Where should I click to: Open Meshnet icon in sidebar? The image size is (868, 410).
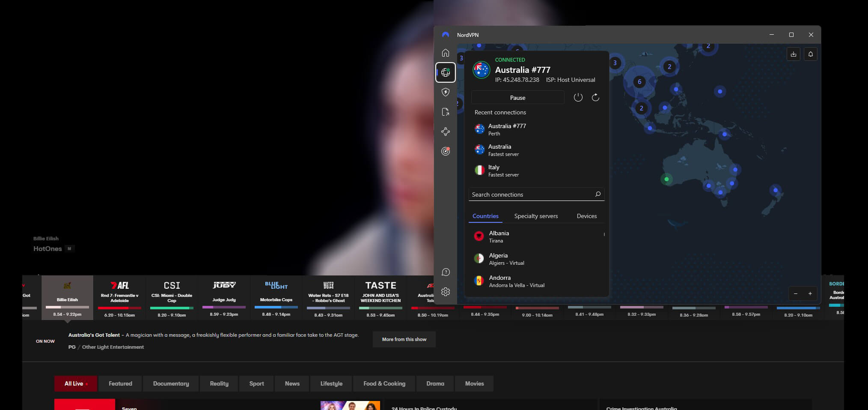click(x=446, y=132)
